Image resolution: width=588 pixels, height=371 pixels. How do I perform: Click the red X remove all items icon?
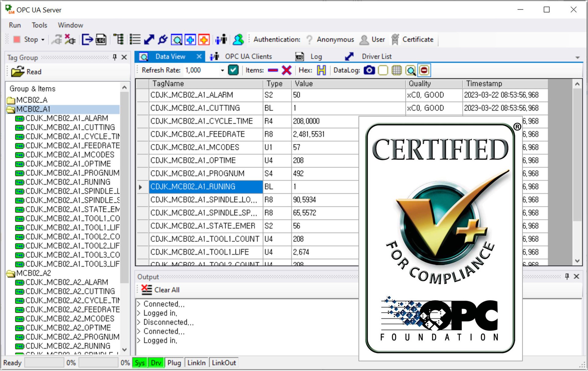286,70
